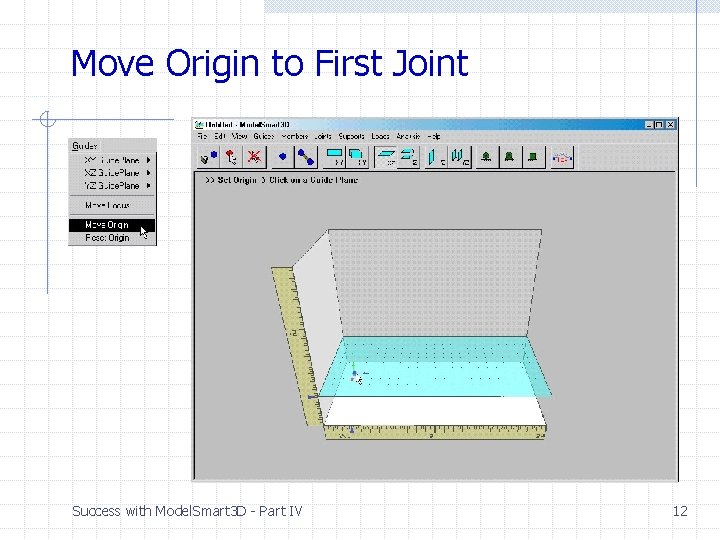
Task: Open the File menu
Action: (202, 136)
